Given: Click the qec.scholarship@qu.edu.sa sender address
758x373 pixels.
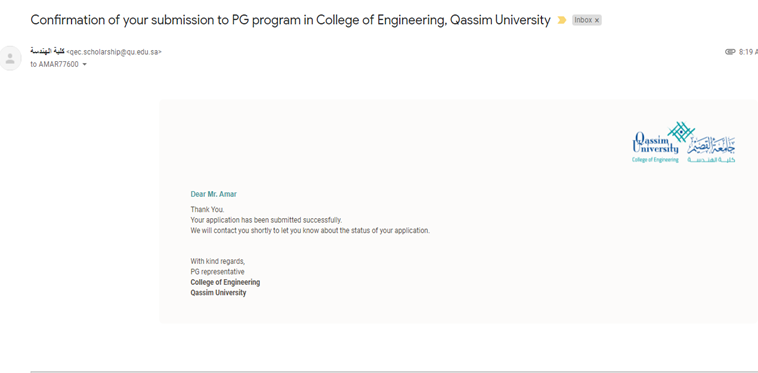Looking at the screenshot, I should (114, 52).
